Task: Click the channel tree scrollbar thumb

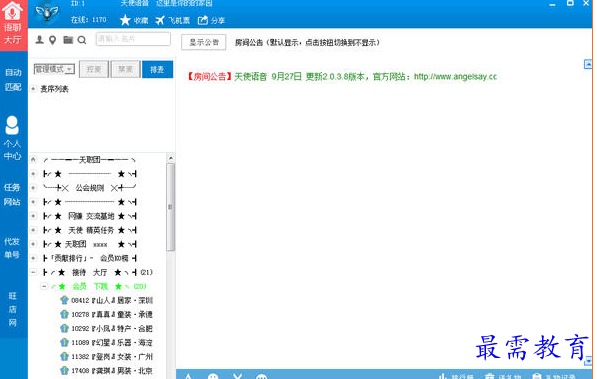Action: pyautogui.click(x=170, y=207)
